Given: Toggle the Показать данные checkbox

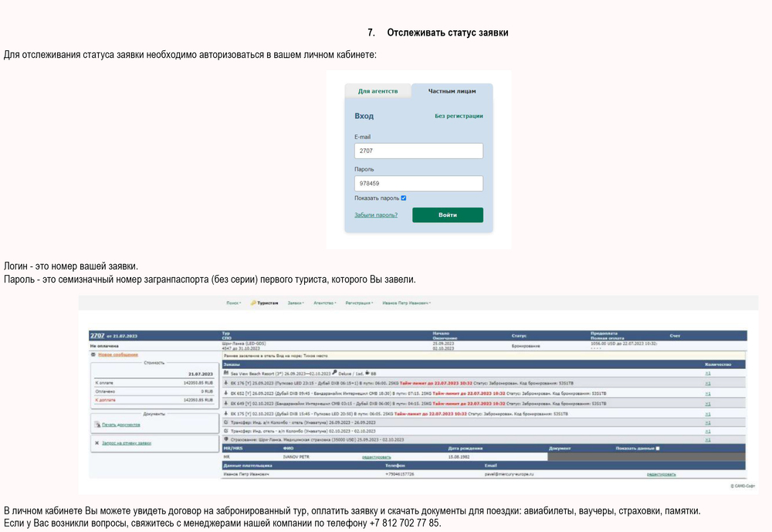Looking at the screenshot, I should click(658, 449).
